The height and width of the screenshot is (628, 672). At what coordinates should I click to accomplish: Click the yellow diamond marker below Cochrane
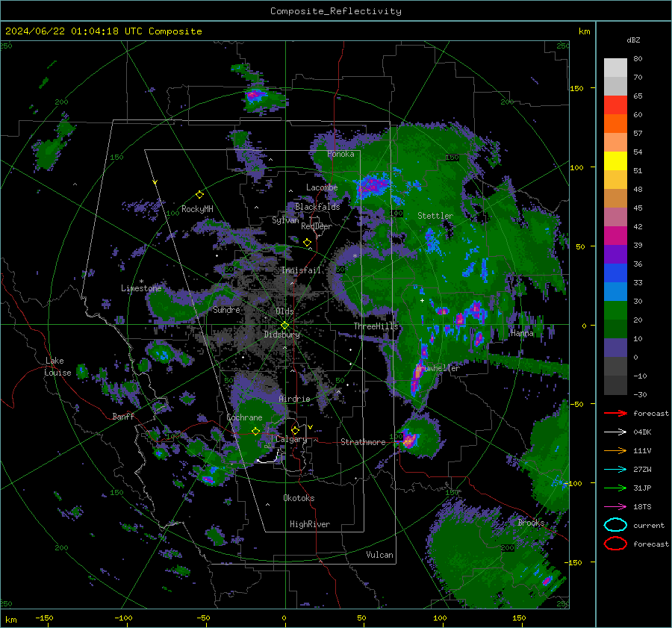[x=255, y=431]
